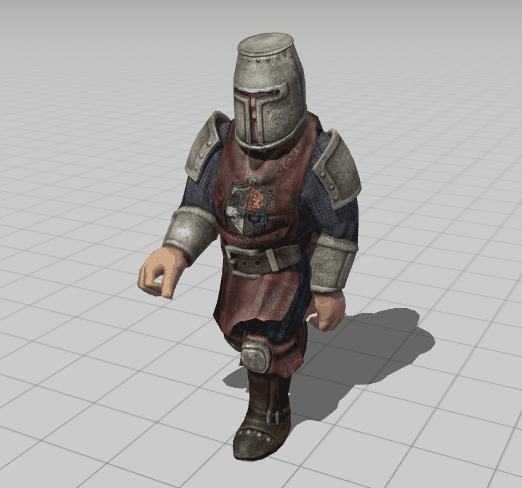Click the orange lion quarter of the crest
This screenshot has height=488, width=522.
pos(258,199)
